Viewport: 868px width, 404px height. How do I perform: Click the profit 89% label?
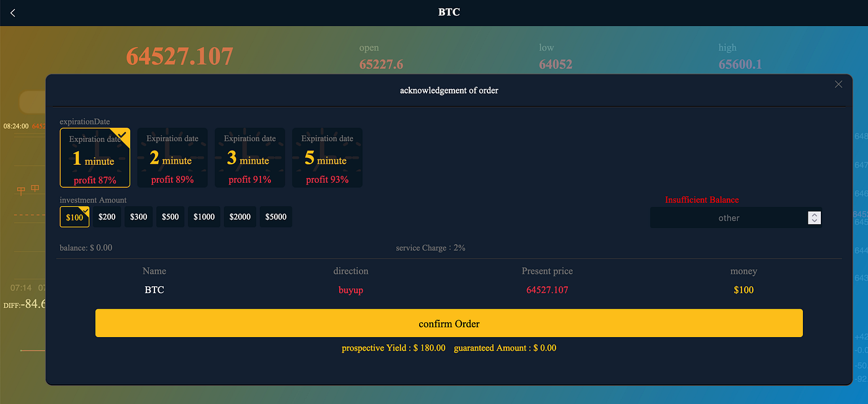[x=172, y=180]
